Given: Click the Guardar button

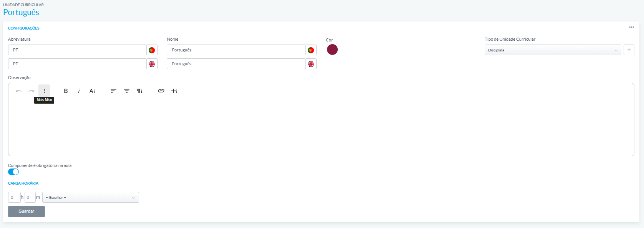Looking at the screenshot, I should pos(27,211).
